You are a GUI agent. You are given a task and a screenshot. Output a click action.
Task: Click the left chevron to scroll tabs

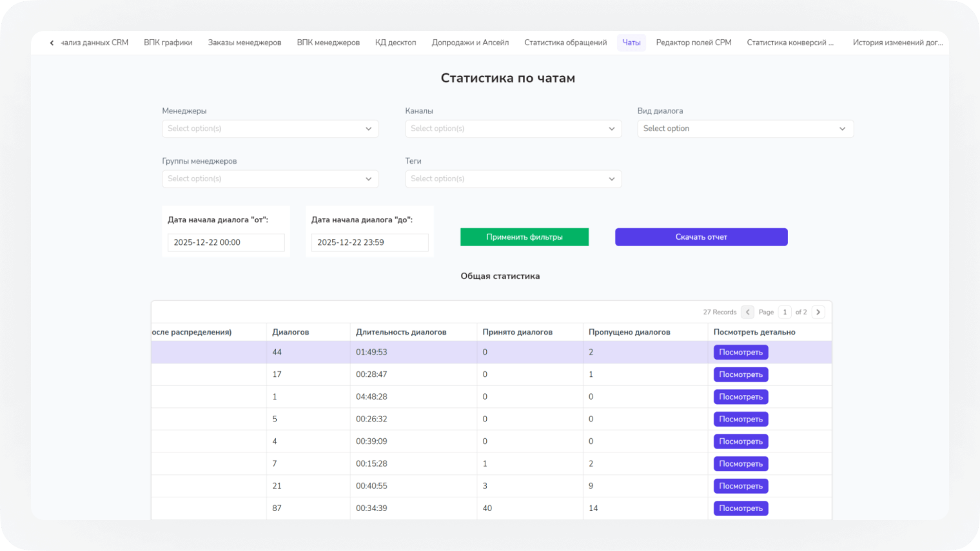(x=52, y=43)
